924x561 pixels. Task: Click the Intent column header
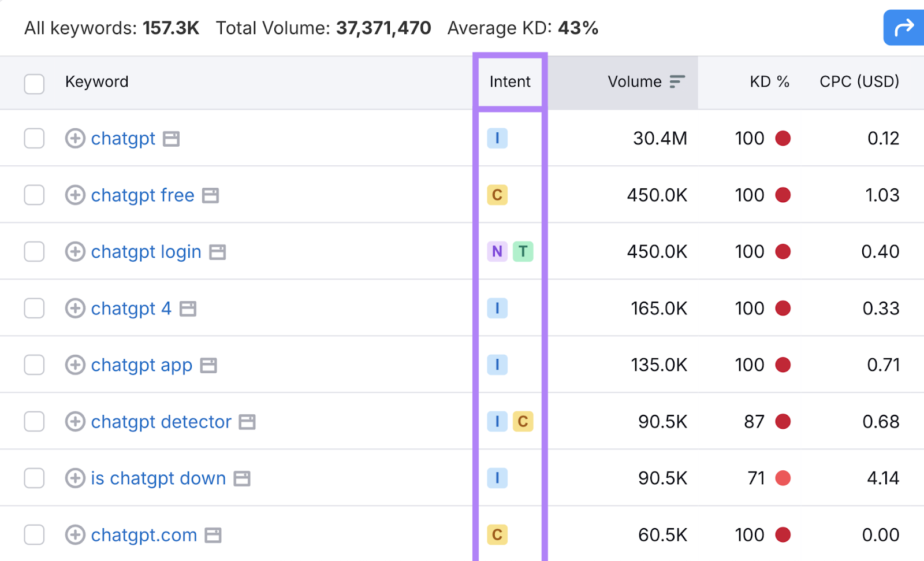click(509, 81)
